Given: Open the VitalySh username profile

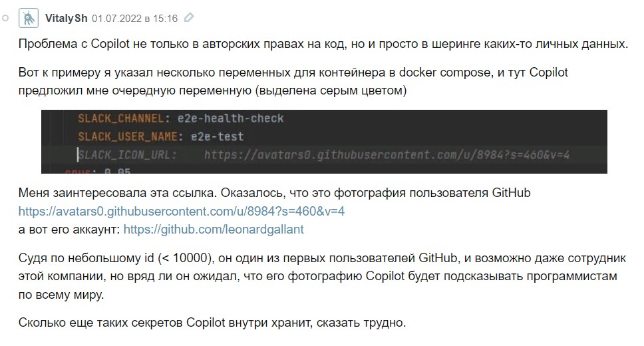Looking at the screenshot, I should [x=66, y=18].
